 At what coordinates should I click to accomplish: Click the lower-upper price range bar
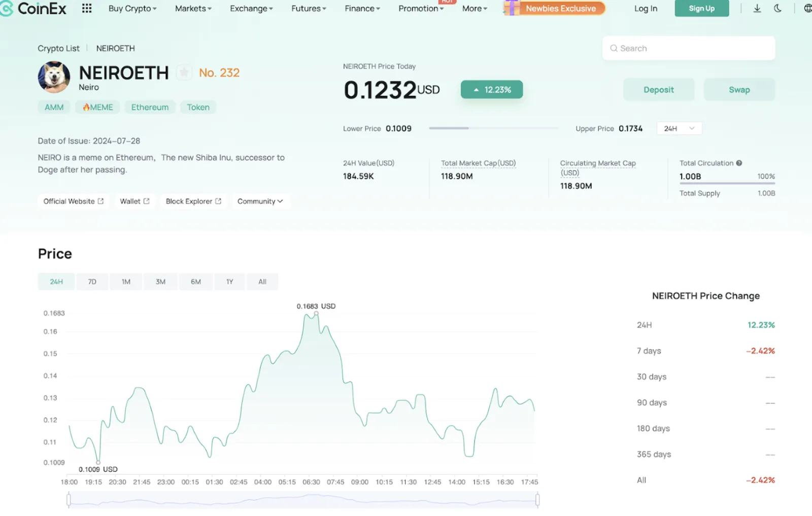pyautogui.click(x=493, y=128)
